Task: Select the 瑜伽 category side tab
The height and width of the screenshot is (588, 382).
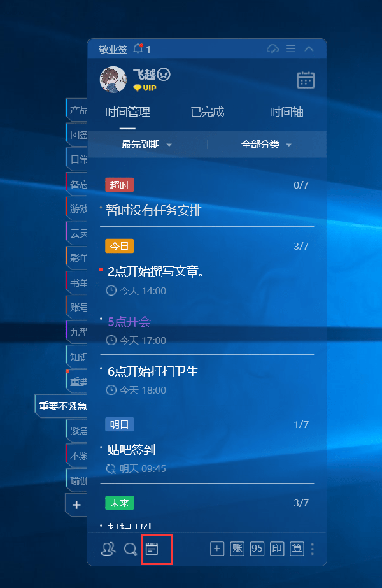Action: pyautogui.click(x=77, y=480)
